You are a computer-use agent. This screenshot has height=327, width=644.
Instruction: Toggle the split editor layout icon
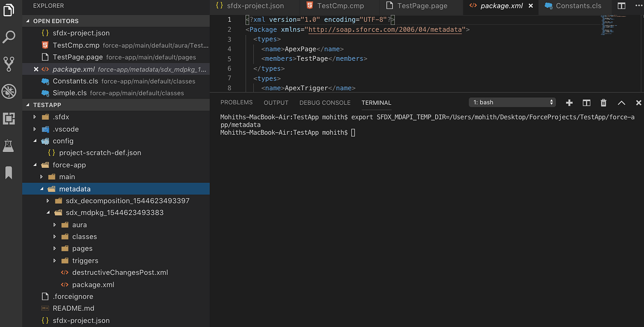pos(621,5)
